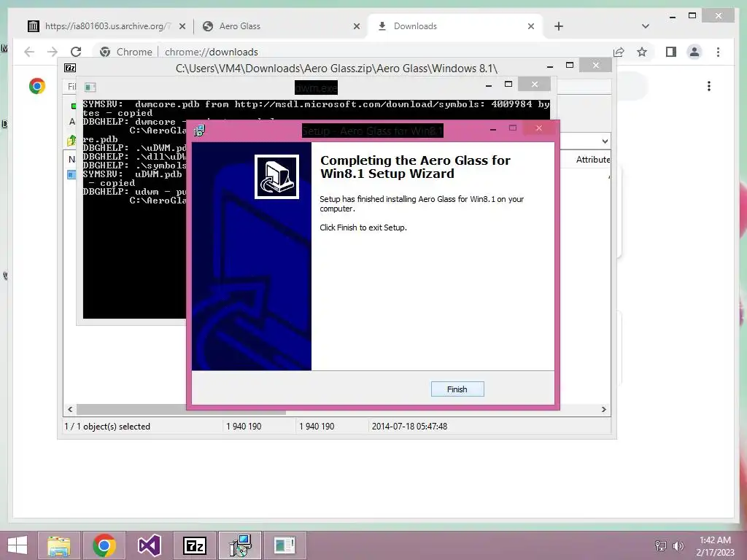The width and height of the screenshot is (747, 560).
Task: Open Visual Studio from the taskbar
Action: (x=149, y=545)
